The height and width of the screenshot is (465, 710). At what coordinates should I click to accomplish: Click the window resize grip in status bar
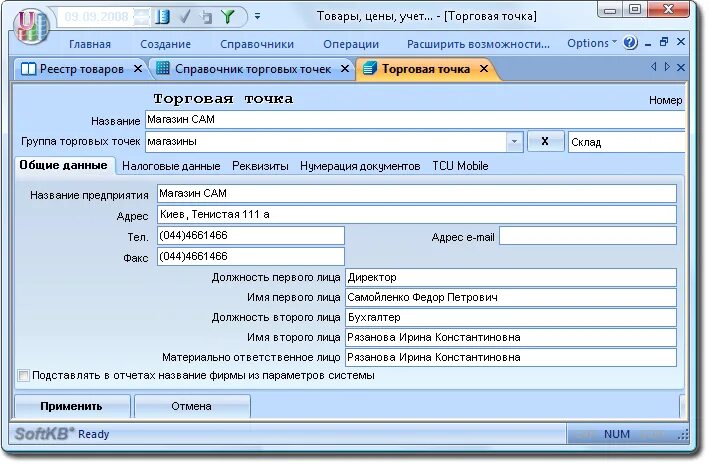click(x=683, y=435)
